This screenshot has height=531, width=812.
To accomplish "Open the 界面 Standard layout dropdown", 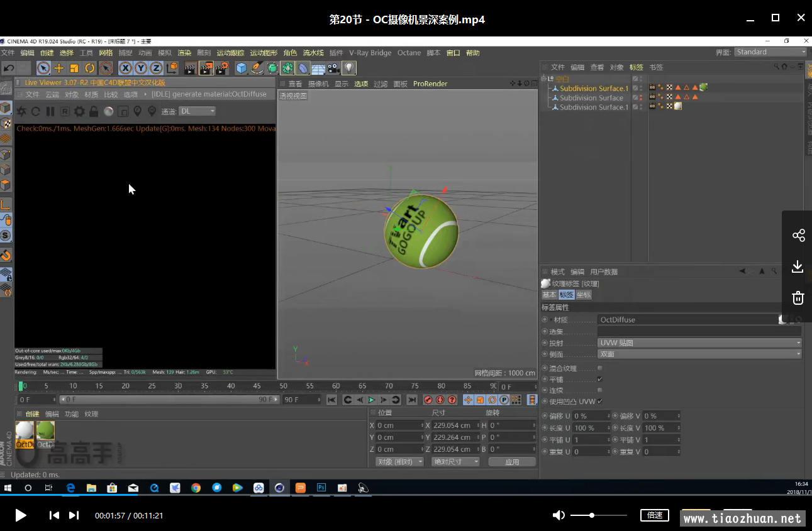I will (770, 52).
